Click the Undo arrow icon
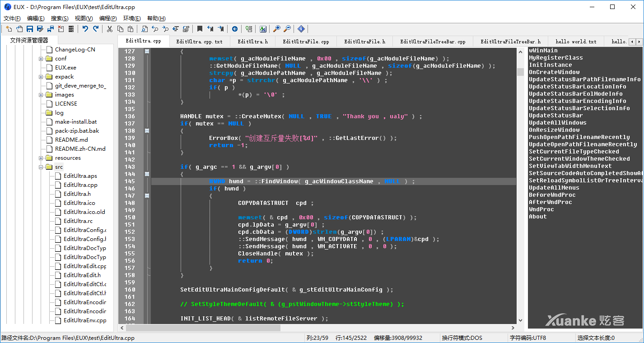The width and height of the screenshot is (644, 343). pos(85,29)
